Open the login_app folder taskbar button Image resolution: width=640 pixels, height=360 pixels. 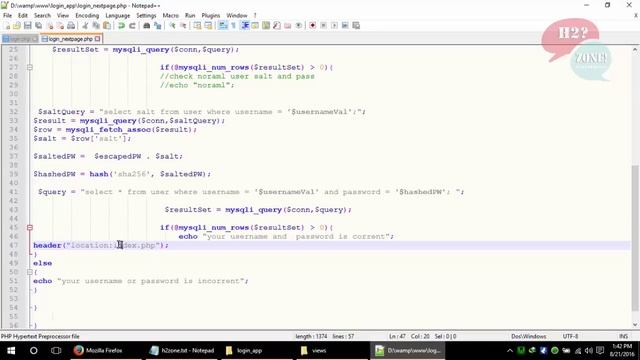coord(249,351)
